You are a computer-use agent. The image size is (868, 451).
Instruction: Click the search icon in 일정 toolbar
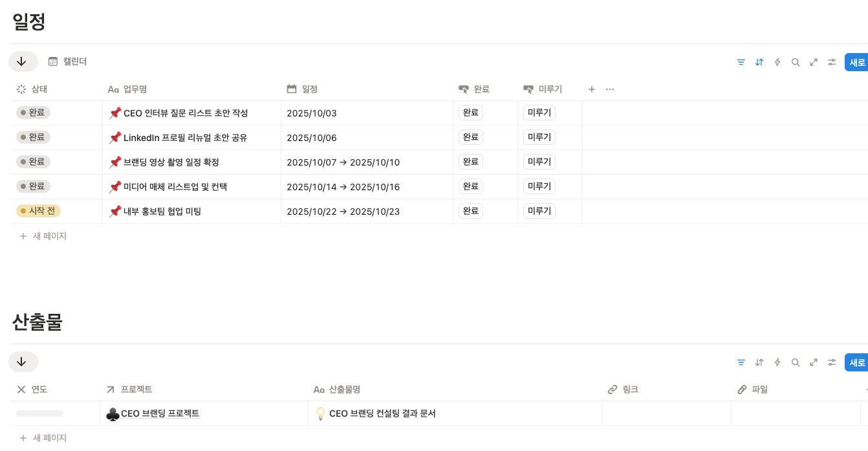coord(796,62)
